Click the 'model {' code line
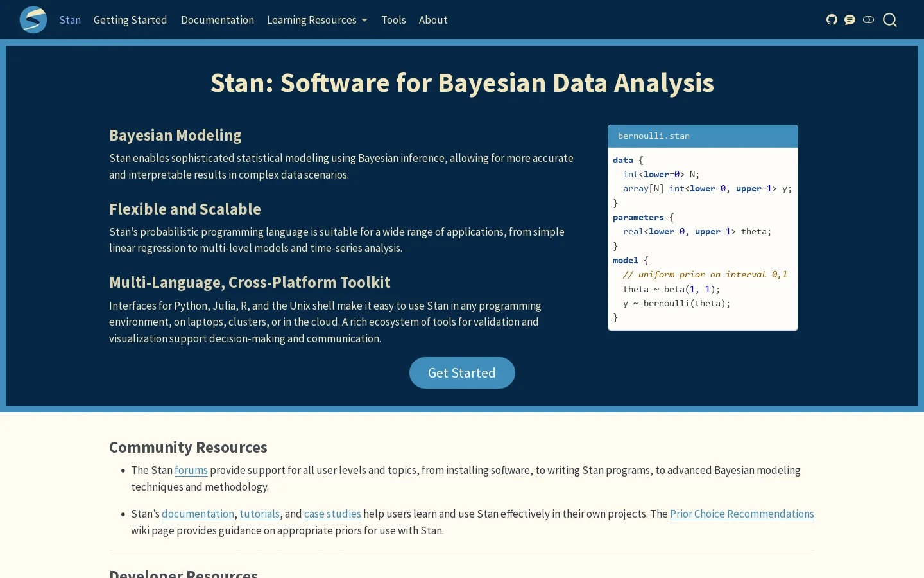Viewport: 924px width, 578px height. pyautogui.click(x=630, y=260)
